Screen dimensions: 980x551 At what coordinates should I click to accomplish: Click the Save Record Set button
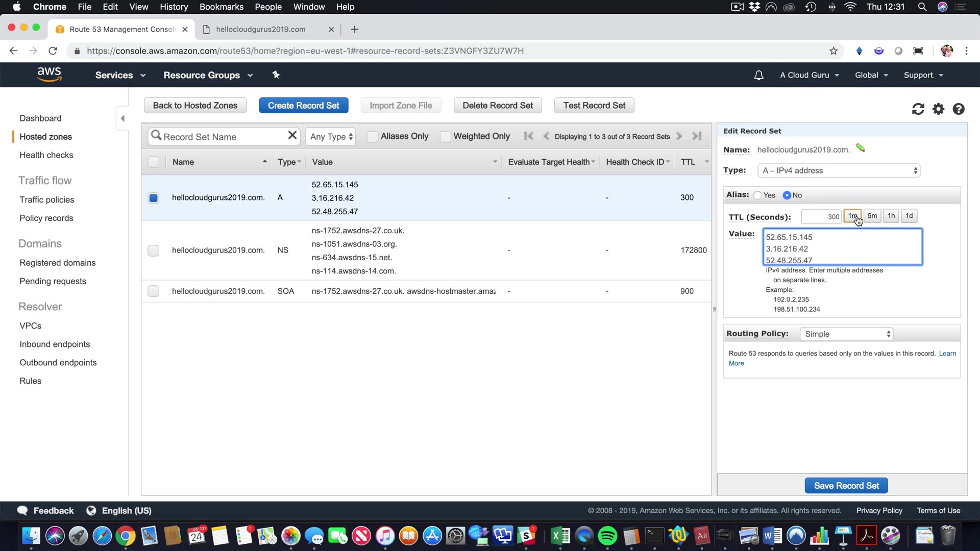tap(846, 486)
